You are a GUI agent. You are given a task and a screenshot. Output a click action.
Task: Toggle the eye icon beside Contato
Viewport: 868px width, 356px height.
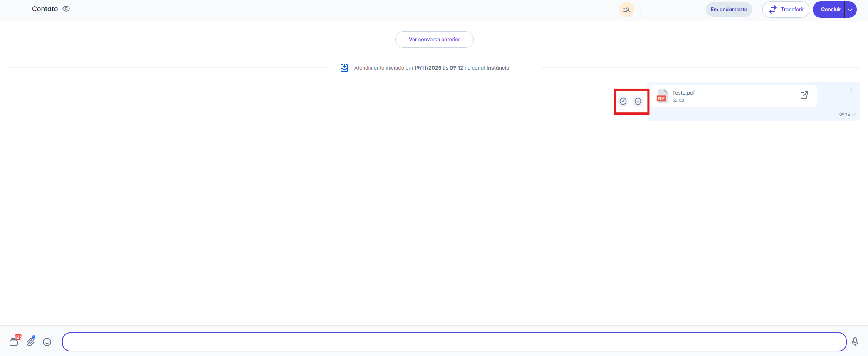click(x=66, y=9)
